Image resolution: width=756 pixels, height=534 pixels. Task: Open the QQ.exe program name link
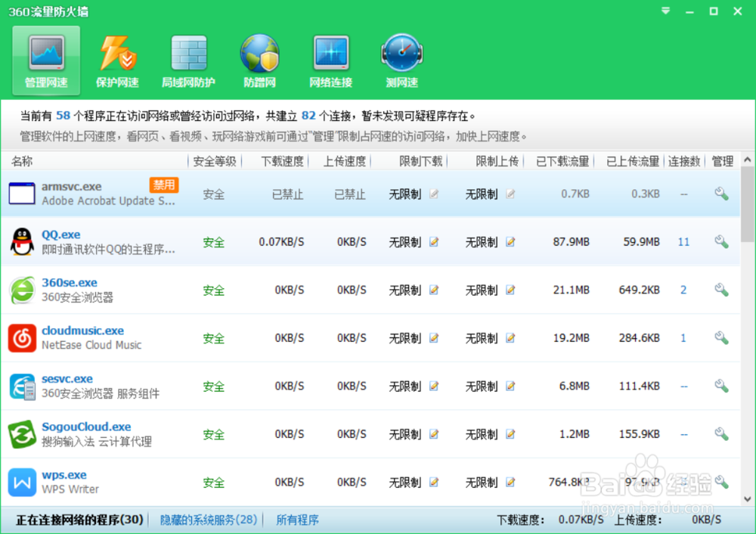point(60,234)
